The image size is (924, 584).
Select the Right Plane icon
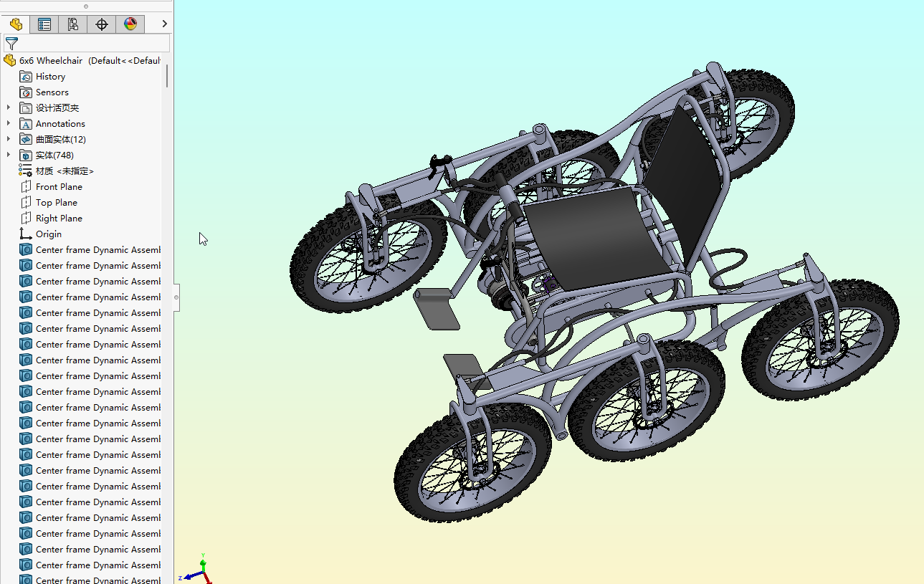click(x=26, y=219)
